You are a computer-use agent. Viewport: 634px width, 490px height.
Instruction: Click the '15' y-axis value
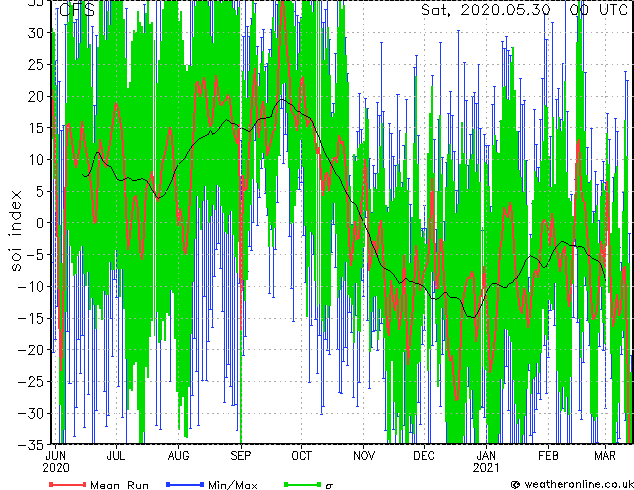pos(36,128)
